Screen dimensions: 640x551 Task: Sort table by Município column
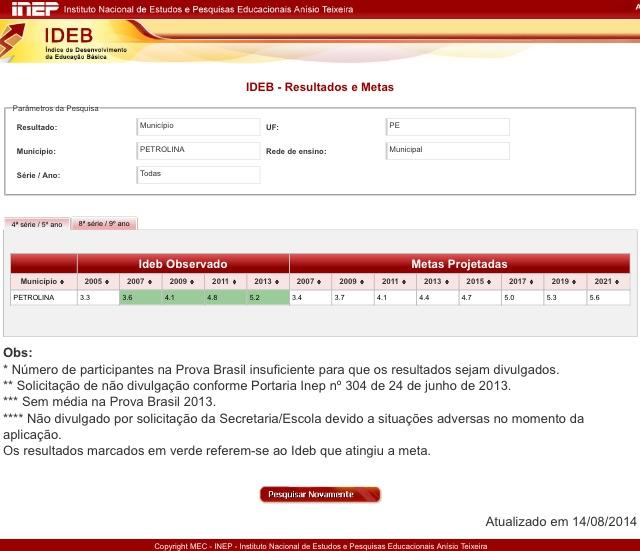pyautogui.click(x=44, y=281)
